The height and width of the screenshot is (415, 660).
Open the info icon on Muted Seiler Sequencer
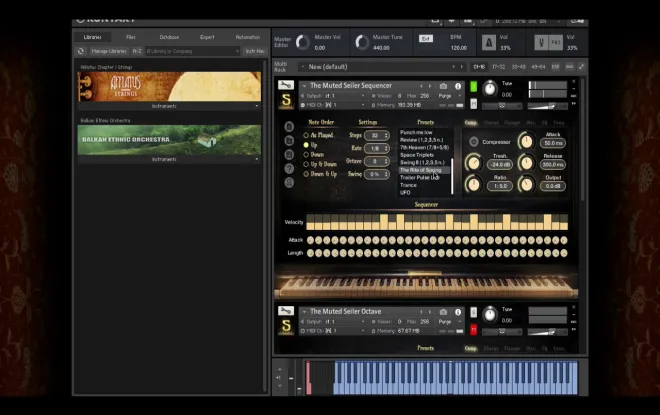click(458, 86)
